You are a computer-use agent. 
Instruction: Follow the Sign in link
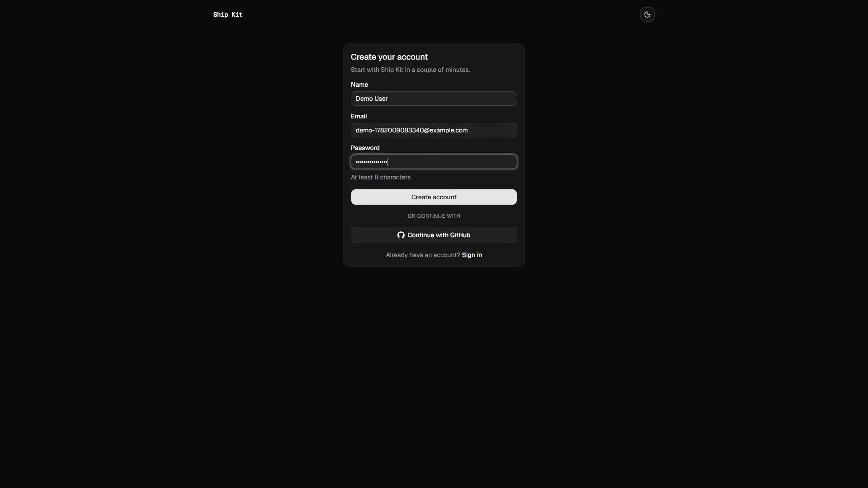[472, 255]
